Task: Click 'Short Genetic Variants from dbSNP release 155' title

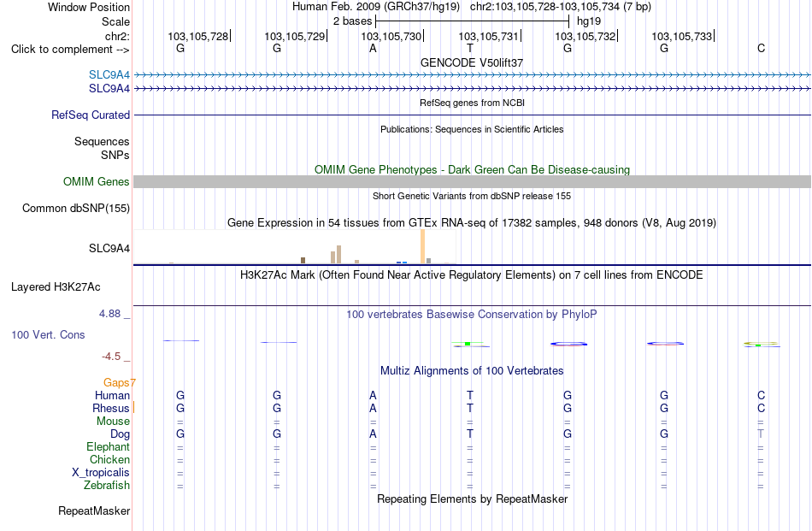Action: click(x=472, y=196)
